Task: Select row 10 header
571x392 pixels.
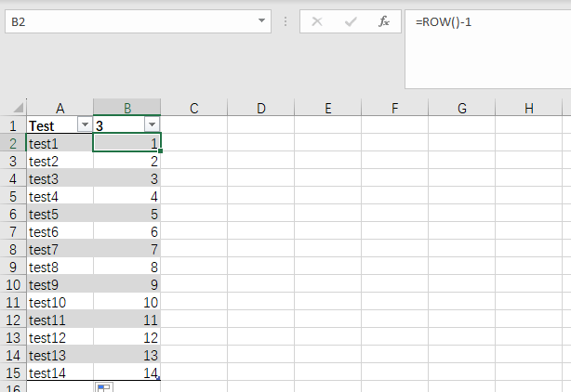Action: (13, 285)
